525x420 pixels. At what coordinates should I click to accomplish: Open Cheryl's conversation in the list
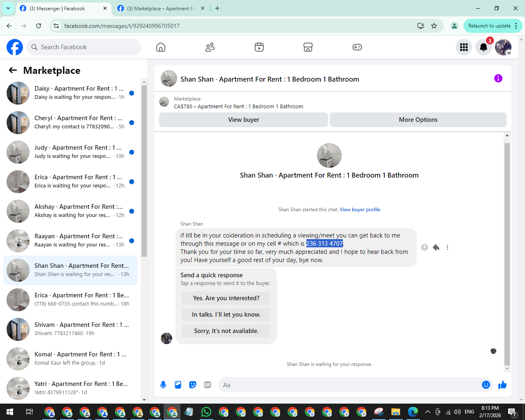70,123
